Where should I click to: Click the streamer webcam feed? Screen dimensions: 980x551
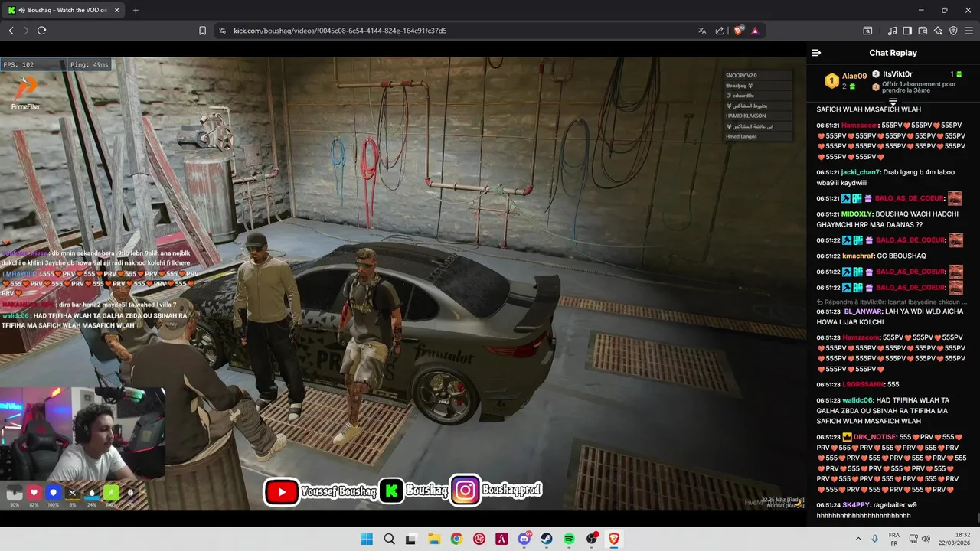point(82,433)
